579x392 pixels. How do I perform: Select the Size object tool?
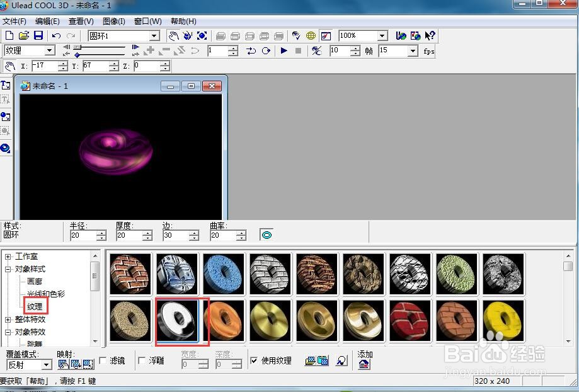[x=202, y=36]
